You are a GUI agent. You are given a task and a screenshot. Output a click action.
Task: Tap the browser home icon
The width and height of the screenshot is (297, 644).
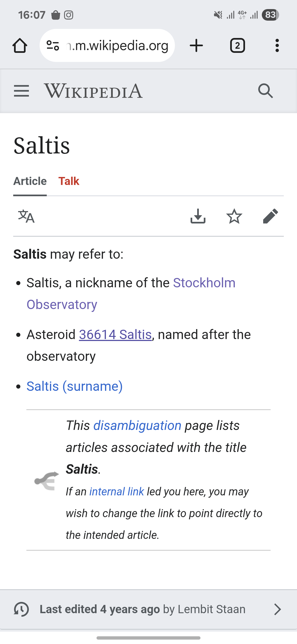[20, 45]
